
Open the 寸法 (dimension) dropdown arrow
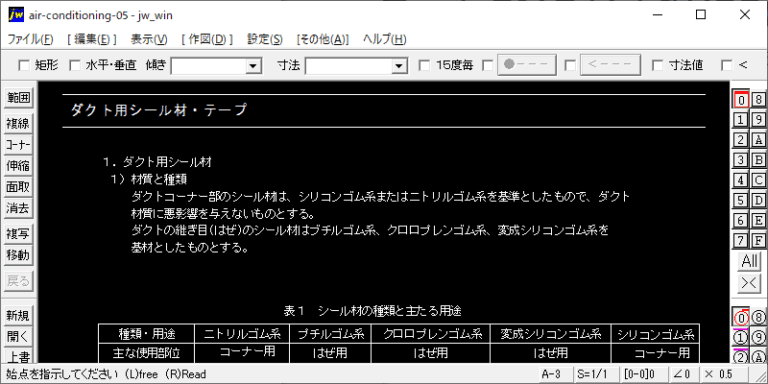tap(400, 66)
